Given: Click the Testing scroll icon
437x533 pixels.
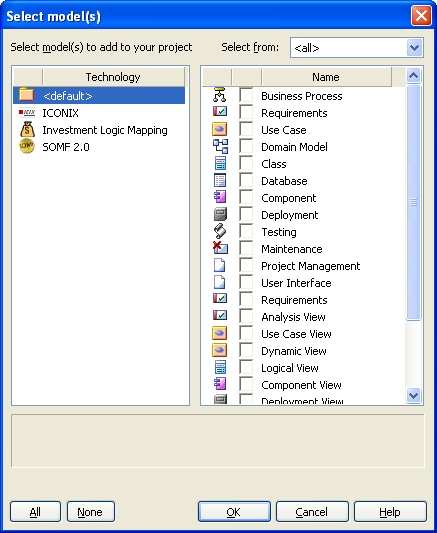Looking at the screenshot, I should [220, 231].
